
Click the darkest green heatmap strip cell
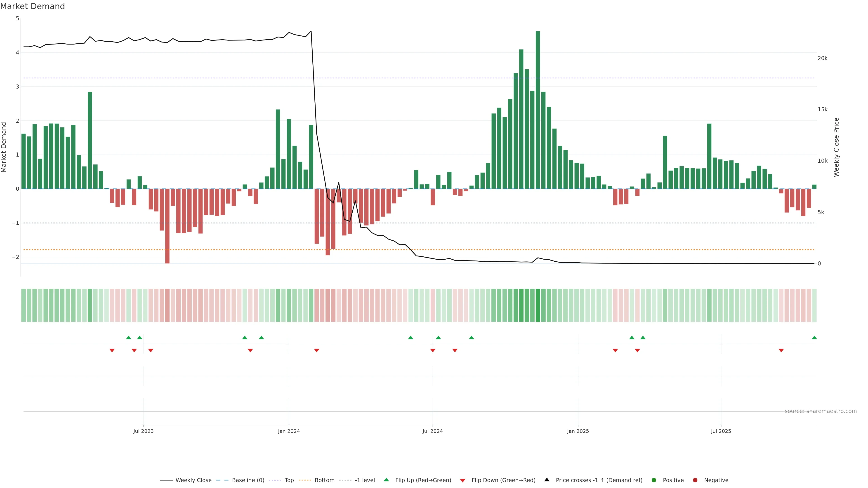pos(538,305)
